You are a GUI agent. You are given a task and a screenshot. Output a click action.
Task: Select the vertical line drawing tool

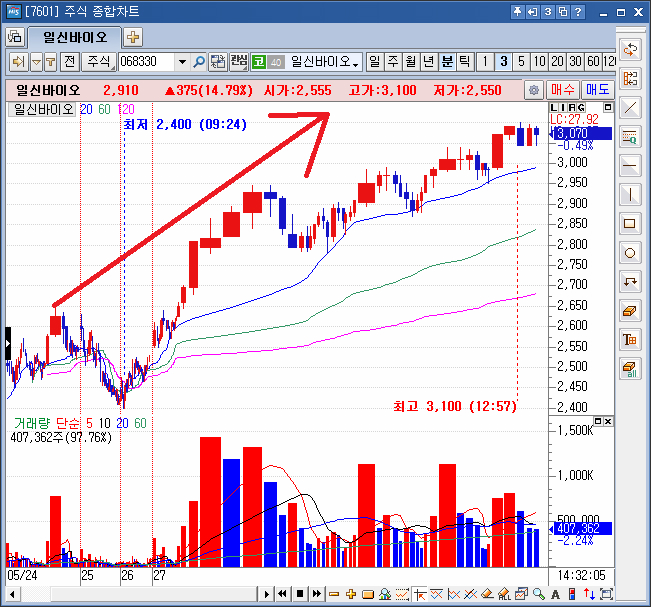[x=630, y=194]
